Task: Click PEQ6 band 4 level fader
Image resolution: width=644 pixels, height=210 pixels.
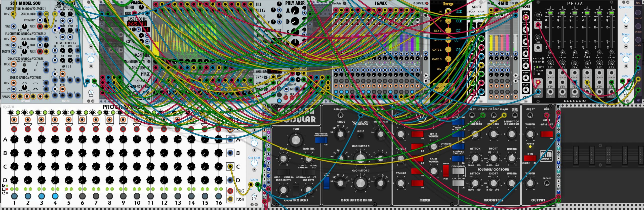Action: coord(587,13)
